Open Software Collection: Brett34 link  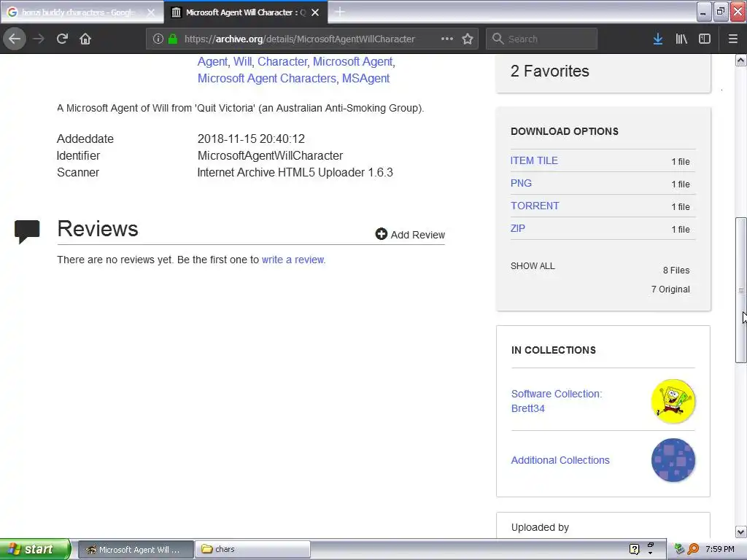pyautogui.click(x=557, y=401)
